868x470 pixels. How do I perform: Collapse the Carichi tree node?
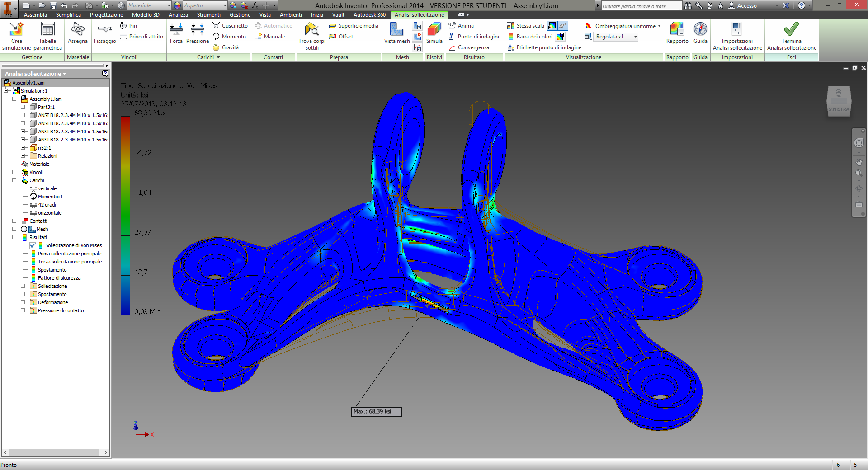click(14, 180)
